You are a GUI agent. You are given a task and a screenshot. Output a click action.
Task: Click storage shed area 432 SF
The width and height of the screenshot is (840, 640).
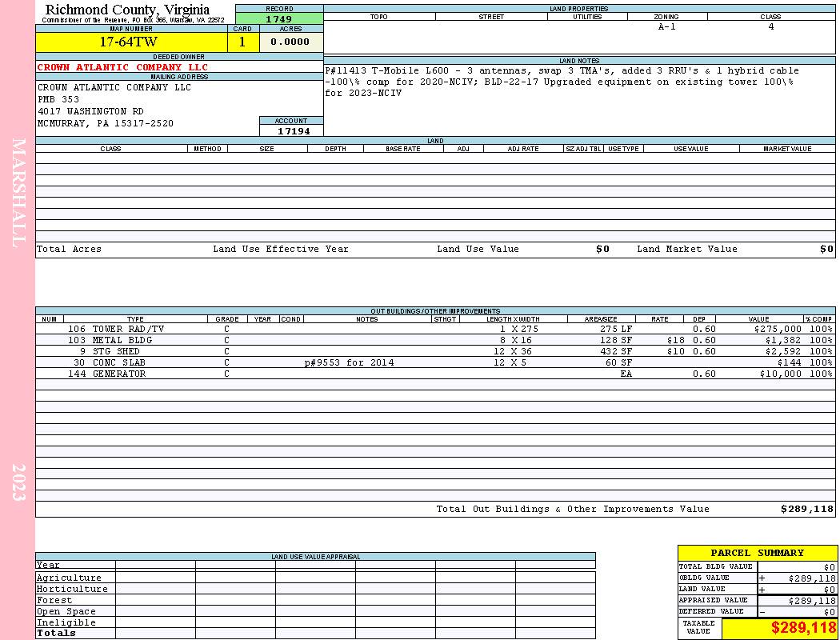click(x=616, y=351)
